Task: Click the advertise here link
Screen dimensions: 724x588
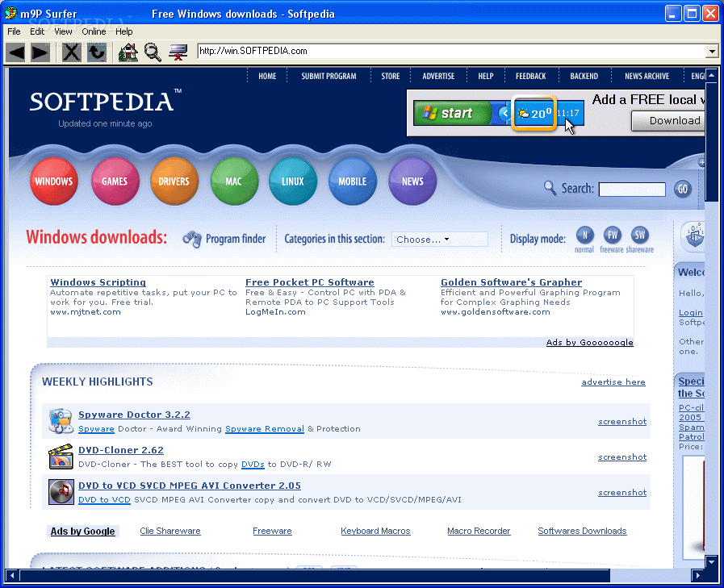Action: click(x=613, y=382)
